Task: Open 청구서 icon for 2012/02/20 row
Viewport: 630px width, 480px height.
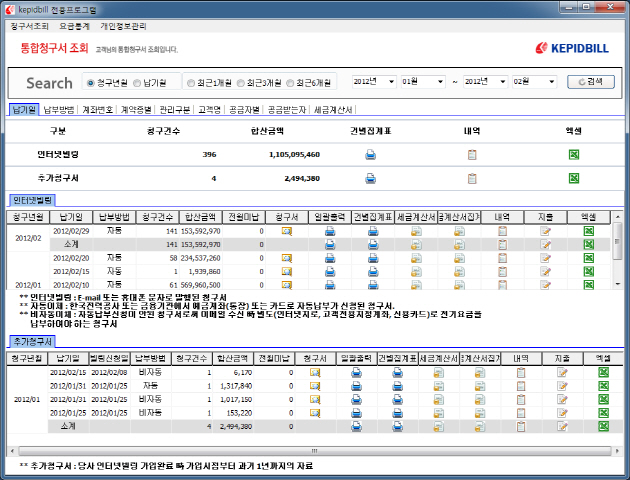Action: pos(287,258)
